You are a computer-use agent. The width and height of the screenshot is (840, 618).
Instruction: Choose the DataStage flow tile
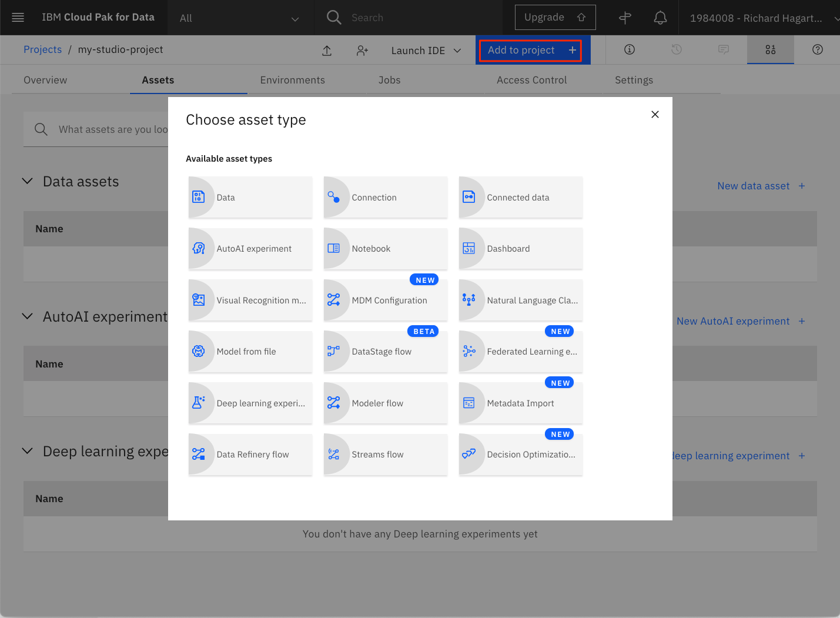click(x=386, y=352)
